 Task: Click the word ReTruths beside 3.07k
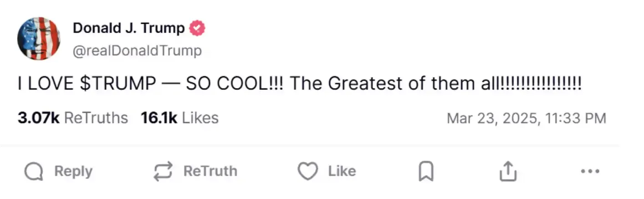[x=96, y=118]
